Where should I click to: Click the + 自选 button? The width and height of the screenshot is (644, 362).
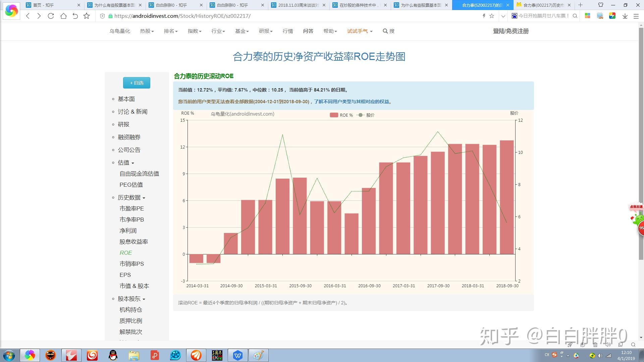click(x=137, y=83)
